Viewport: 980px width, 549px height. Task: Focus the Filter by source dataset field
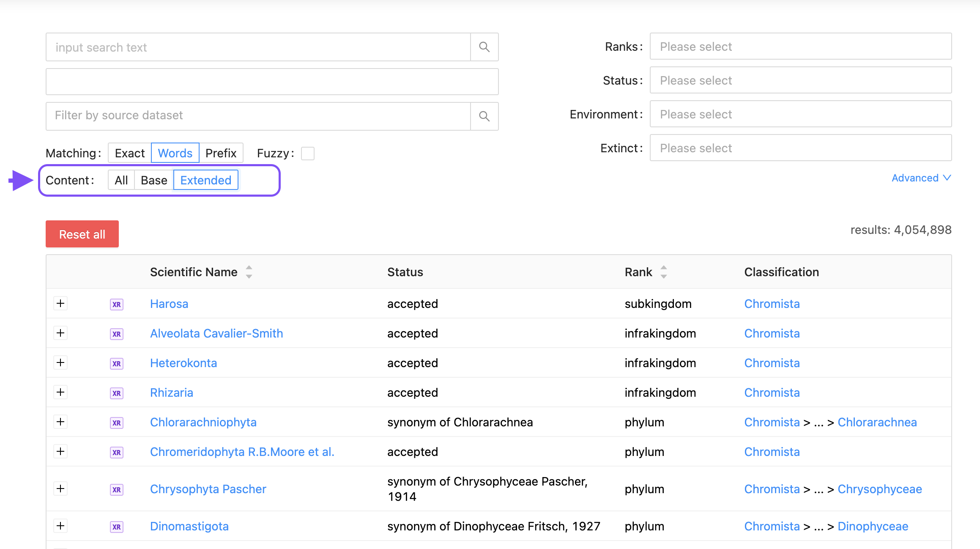[258, 116]
